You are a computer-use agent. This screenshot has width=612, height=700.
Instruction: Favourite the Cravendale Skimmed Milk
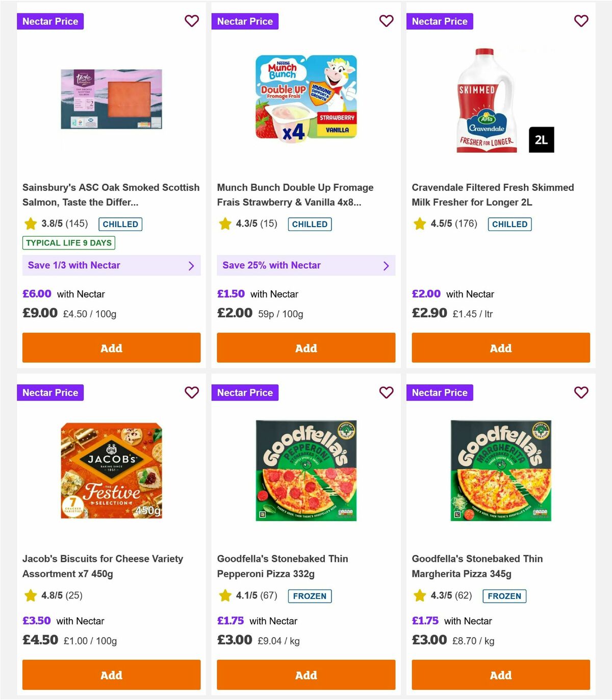point(581,21)
